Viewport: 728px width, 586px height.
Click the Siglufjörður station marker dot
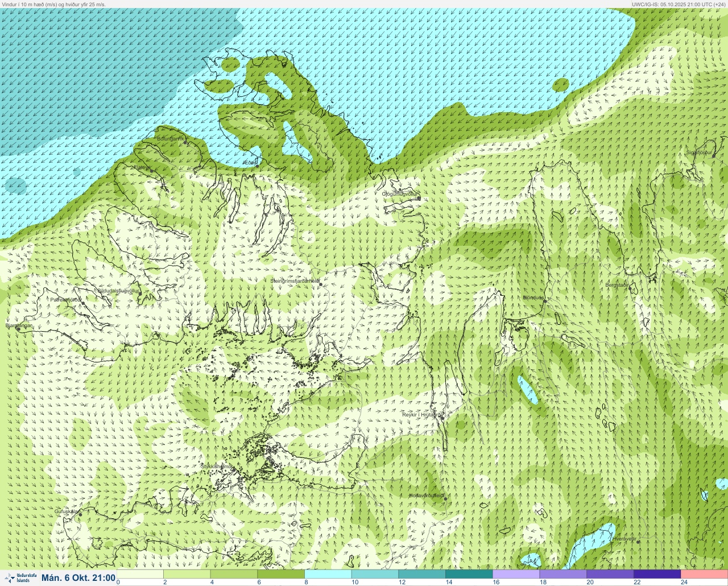pos(714,155)
